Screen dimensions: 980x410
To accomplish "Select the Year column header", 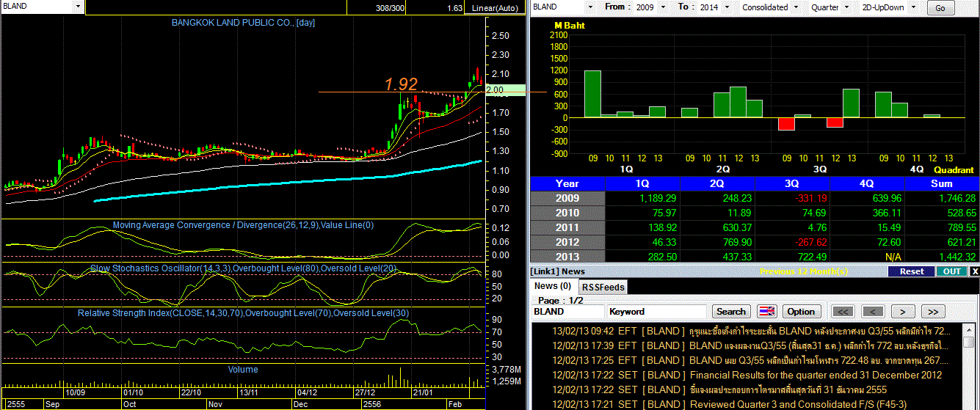I will click(567, 183).
